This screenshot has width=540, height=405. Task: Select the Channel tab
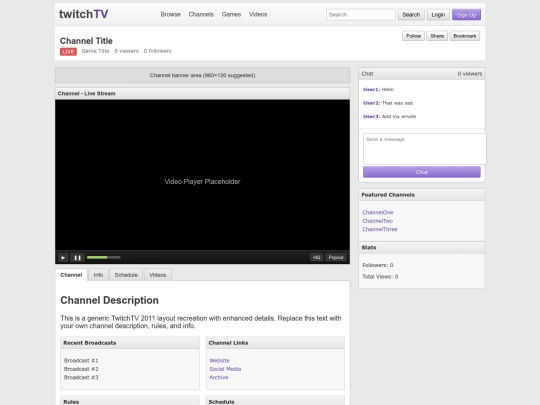71,275
